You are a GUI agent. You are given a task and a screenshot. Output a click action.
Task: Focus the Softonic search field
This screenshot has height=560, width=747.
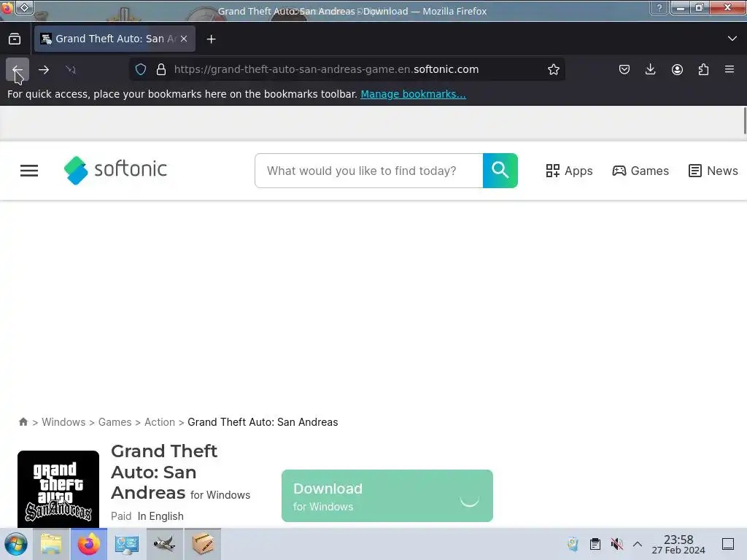[x=368, y=171]
